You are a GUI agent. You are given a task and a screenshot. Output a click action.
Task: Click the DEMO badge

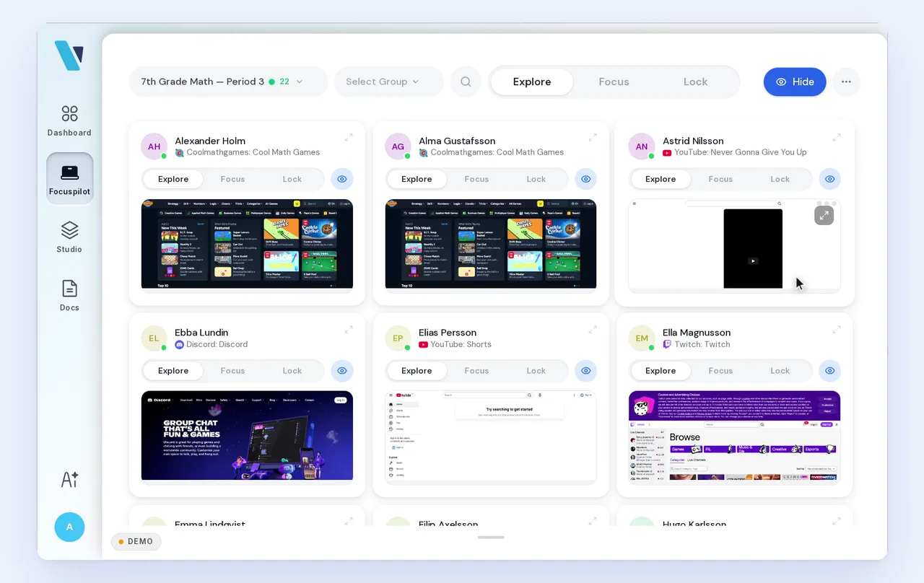pos(136,541)
